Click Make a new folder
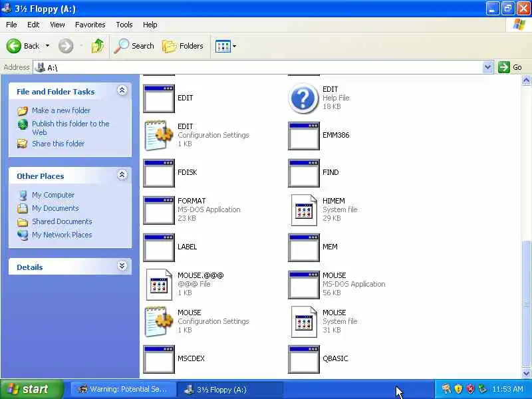Viewport: 532px width, 399px height. 61,110
